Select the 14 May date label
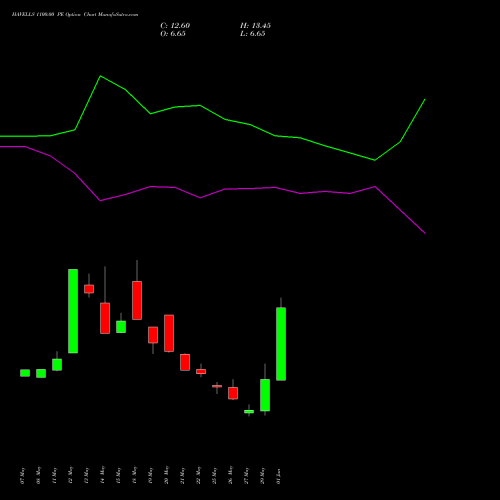Screen dimensions: 500x500 click(x=102, y=475)
